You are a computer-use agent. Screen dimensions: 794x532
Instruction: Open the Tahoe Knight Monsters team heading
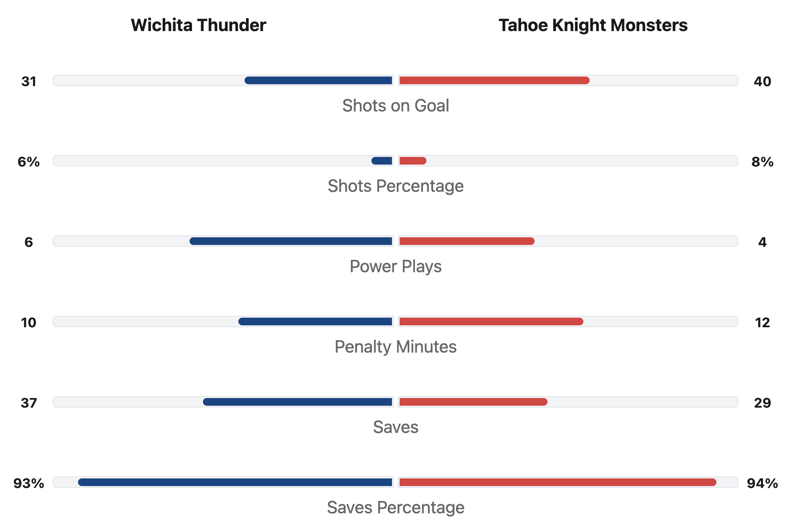[x=593, y=25]
